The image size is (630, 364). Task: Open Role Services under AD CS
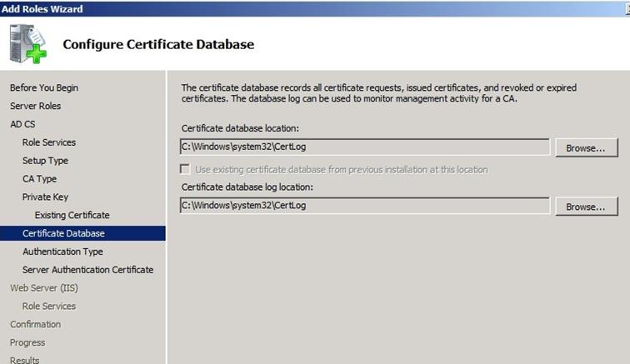click(49, 142)
